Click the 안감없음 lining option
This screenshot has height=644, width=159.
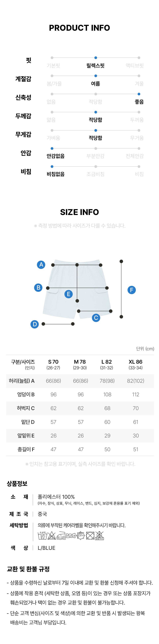click(56, 156)
